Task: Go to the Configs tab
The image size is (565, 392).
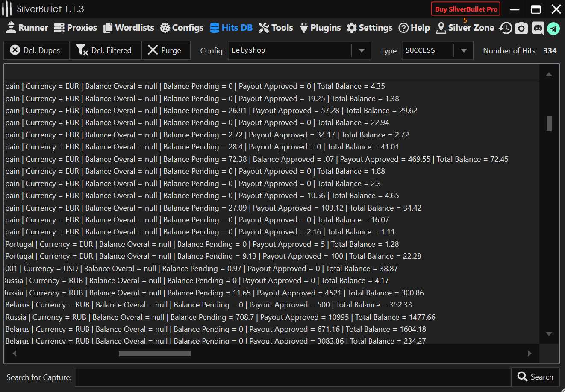Action: pos(182,28)
